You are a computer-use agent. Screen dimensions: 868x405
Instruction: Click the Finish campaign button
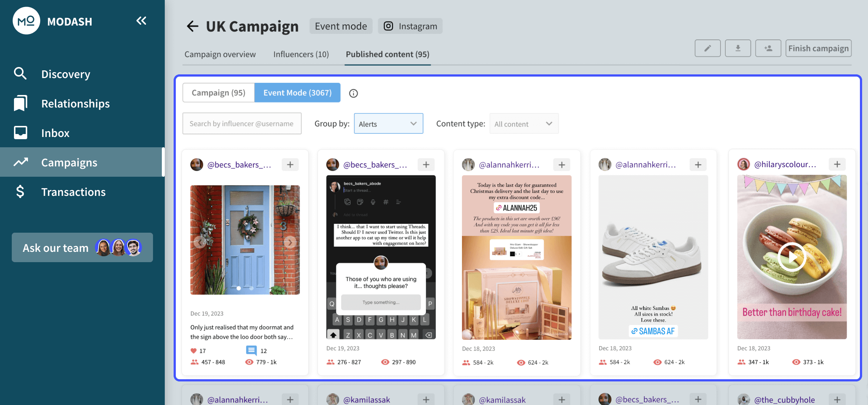[x=818, y=48]
